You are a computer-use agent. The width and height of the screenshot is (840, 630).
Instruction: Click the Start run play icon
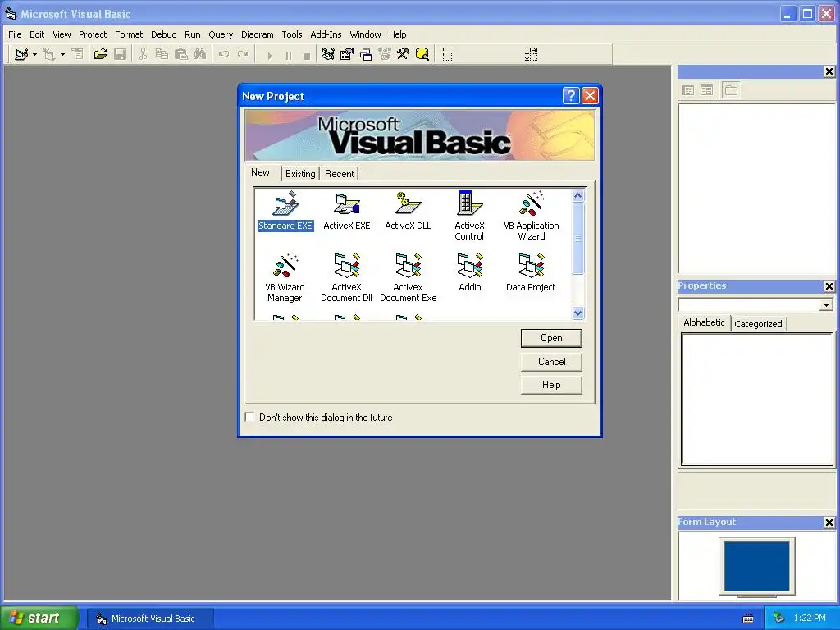coord(269,56)
